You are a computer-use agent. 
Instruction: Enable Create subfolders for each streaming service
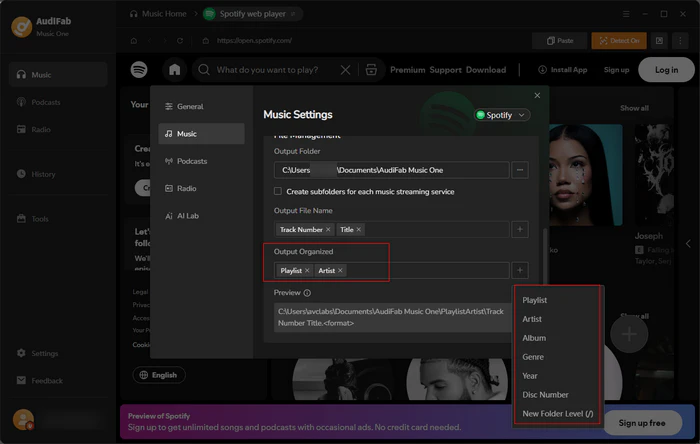click(278, 191)
